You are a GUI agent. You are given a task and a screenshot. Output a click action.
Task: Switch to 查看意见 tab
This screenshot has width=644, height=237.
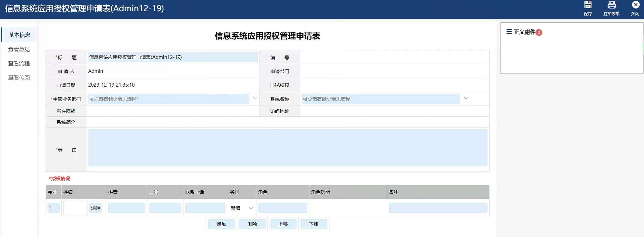(19, 49)
